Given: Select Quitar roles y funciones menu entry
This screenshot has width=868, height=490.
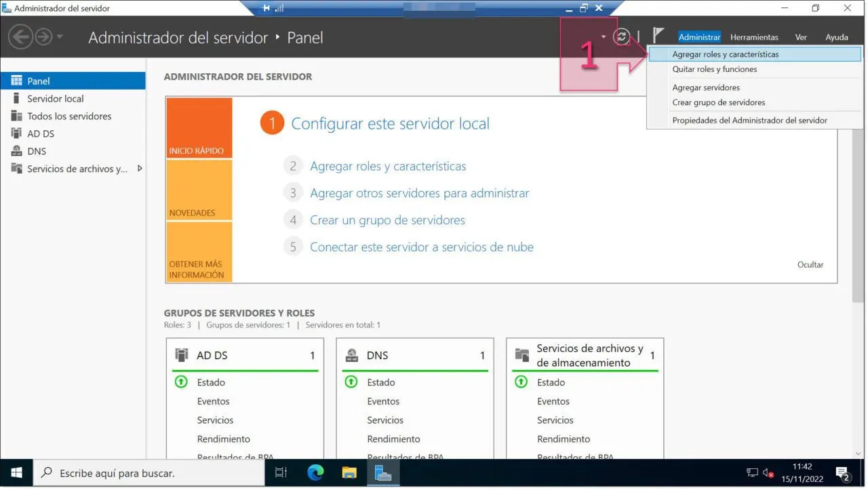Looking at the screenshot, I should pyautogui.click(x=714, y=69).
